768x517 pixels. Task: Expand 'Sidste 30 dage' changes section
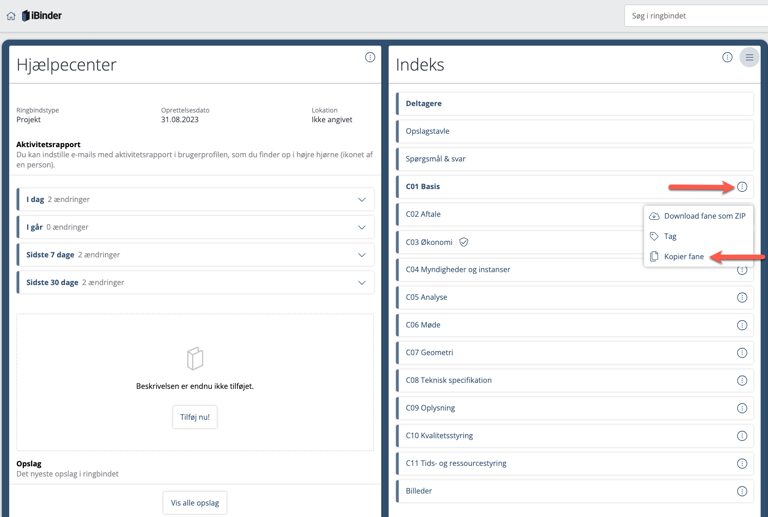362,283
